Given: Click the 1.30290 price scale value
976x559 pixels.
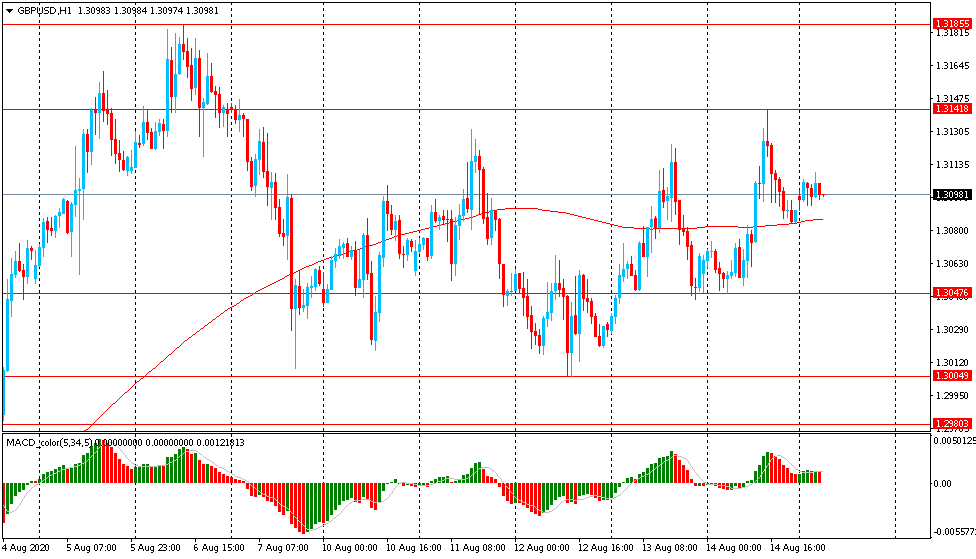Looking at the screenshot, I should (x=951, y=330).
